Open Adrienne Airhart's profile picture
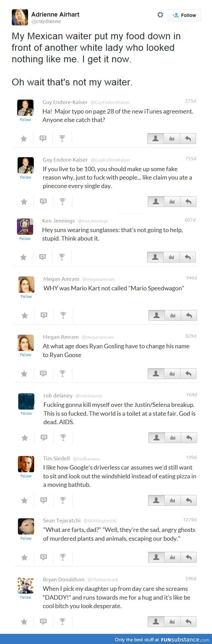The image size is (212, 644). tap(20, 17)
